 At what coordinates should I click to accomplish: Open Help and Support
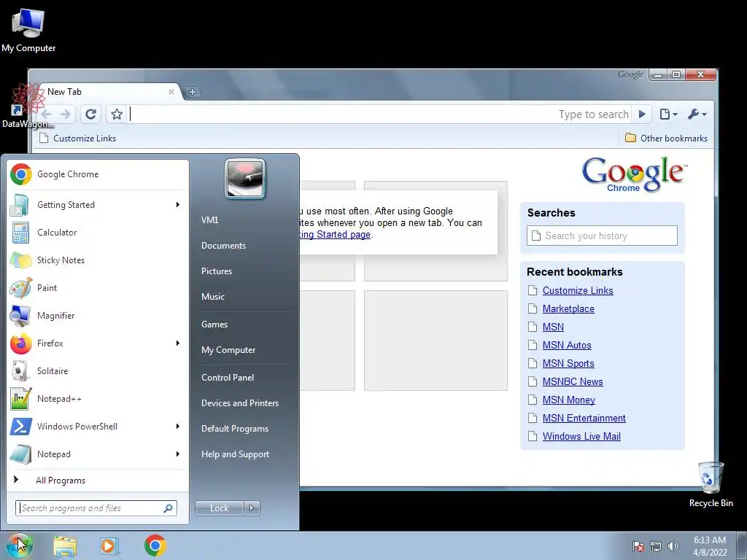(x=235, y=454)
